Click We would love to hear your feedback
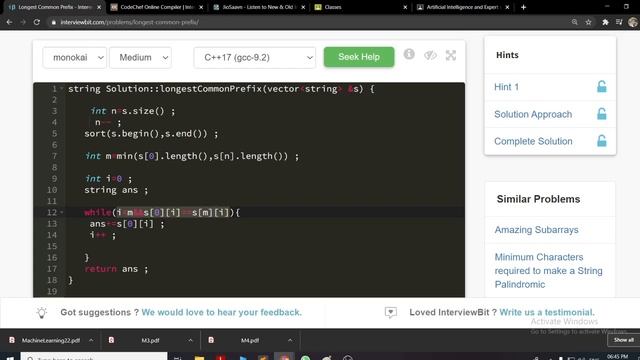The height and width of the screenshot is (360, 640). (x=222, y=312)
